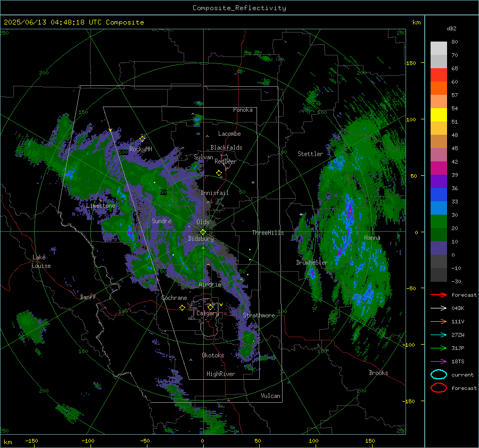Select the 65 dBZ red swatch
Image resolution: width=479 pixels, height=448 pixels.
[x=439, y=75]
